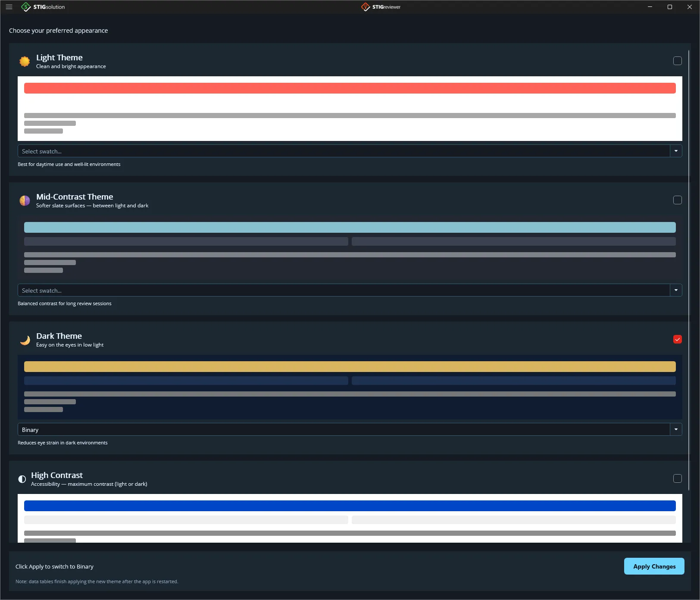Click the High Contrast blue preview bar
The height and width of the screenshot is (600, 700).
350,506
